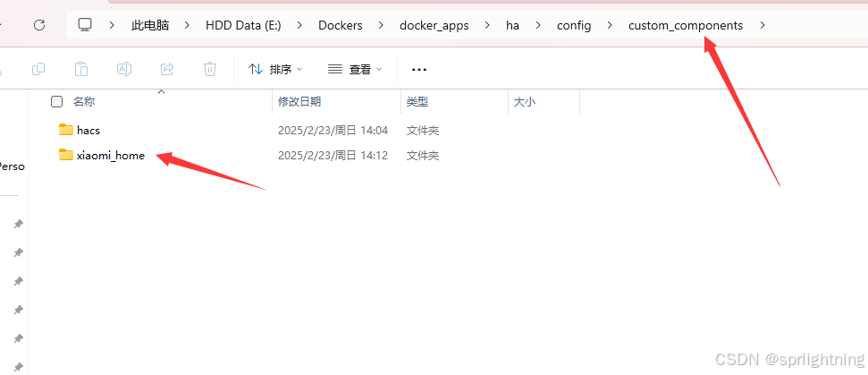868x375 pixels.
Task: Open the 查看 view dropdown
Action: point(355,69)
